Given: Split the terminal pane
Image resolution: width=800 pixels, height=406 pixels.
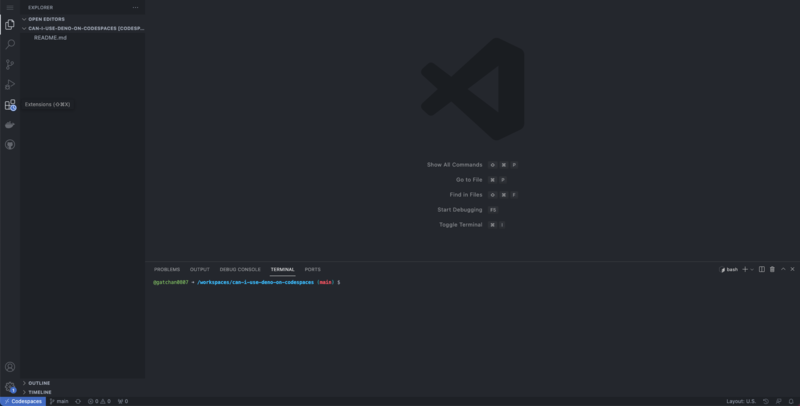Looking at the screenshot, I should 762,269.
